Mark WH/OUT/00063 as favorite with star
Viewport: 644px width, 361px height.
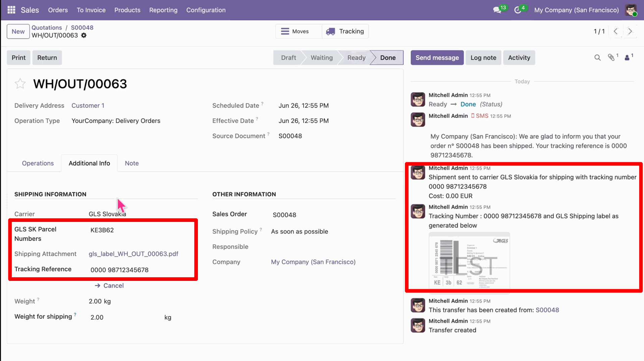click(x=20, y=83)
